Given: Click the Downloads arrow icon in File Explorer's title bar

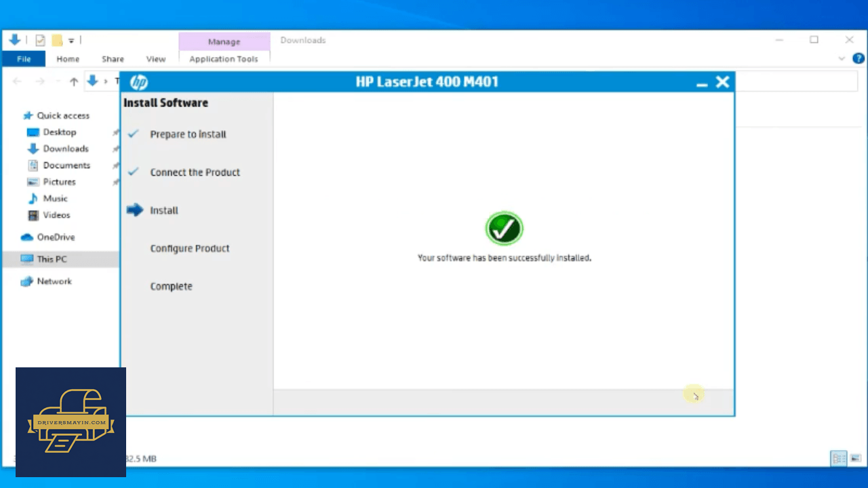Looking at the screenshot, I should pyautogui.click(x=14, y=40).
